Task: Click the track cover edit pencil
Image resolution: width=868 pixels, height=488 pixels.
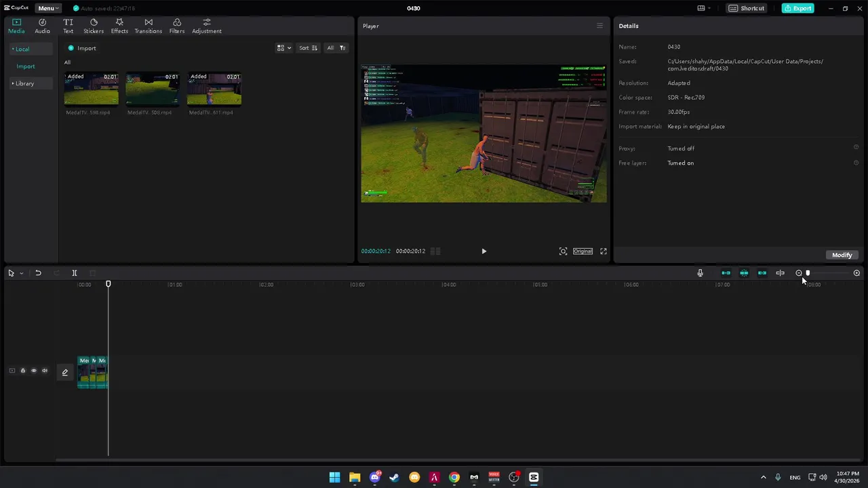Action: [x=65, y=372]
